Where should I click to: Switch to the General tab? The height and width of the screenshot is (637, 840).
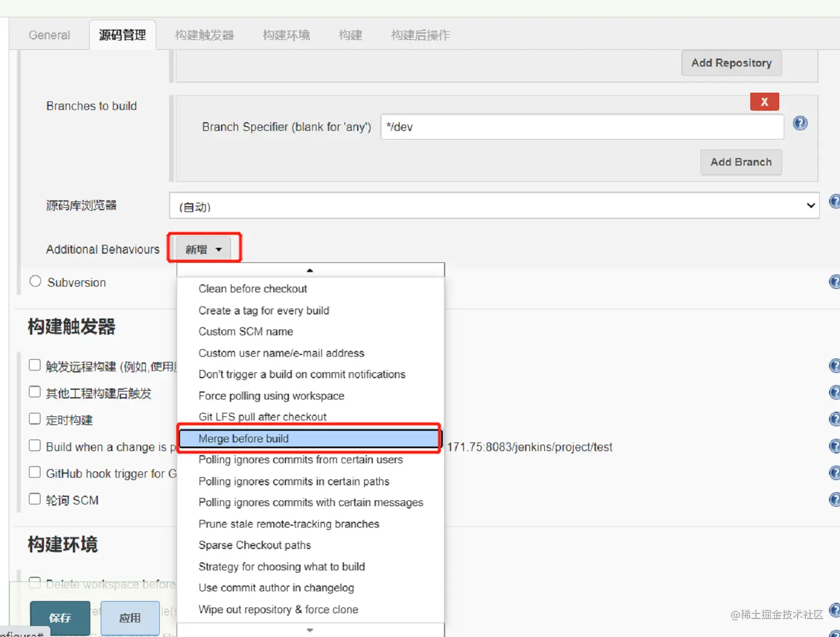coord(49,35)
